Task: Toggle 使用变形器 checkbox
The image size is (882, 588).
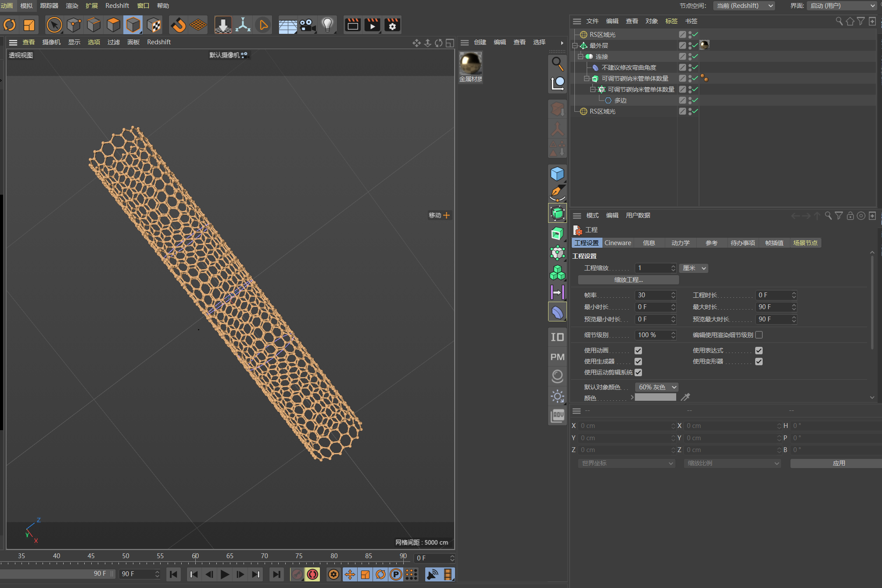Action: (759, 361)
